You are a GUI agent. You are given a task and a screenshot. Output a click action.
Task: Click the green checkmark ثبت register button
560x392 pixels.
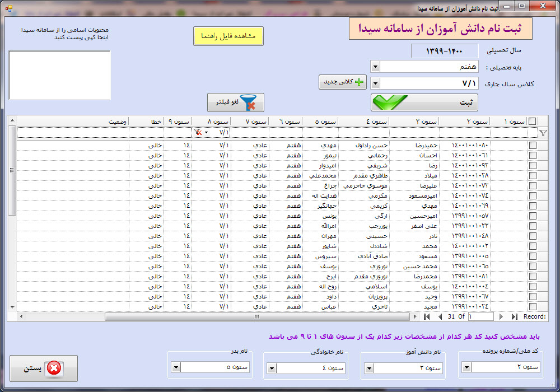point(424,102)
